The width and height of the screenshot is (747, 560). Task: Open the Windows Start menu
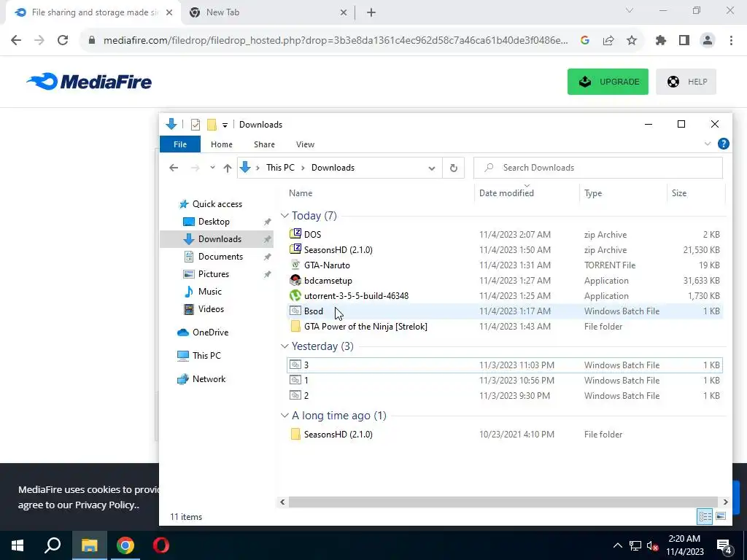pyautogui.click(x=18, y=545)
